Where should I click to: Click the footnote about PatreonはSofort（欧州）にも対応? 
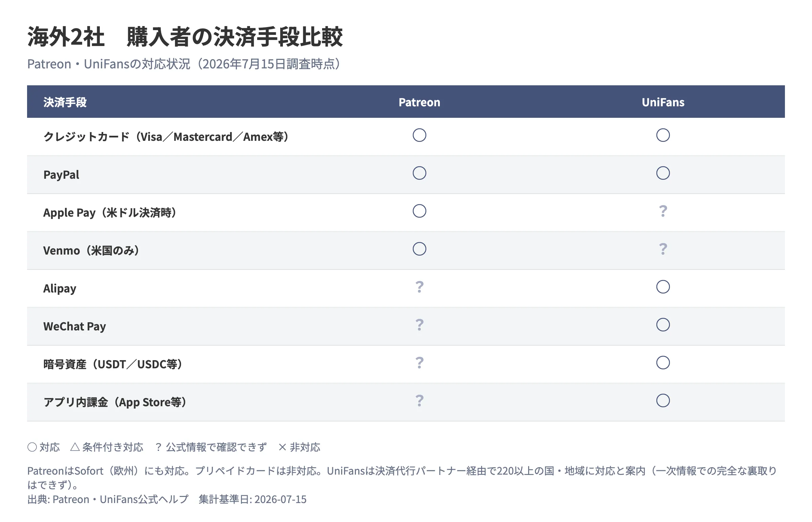pos(402,478)
